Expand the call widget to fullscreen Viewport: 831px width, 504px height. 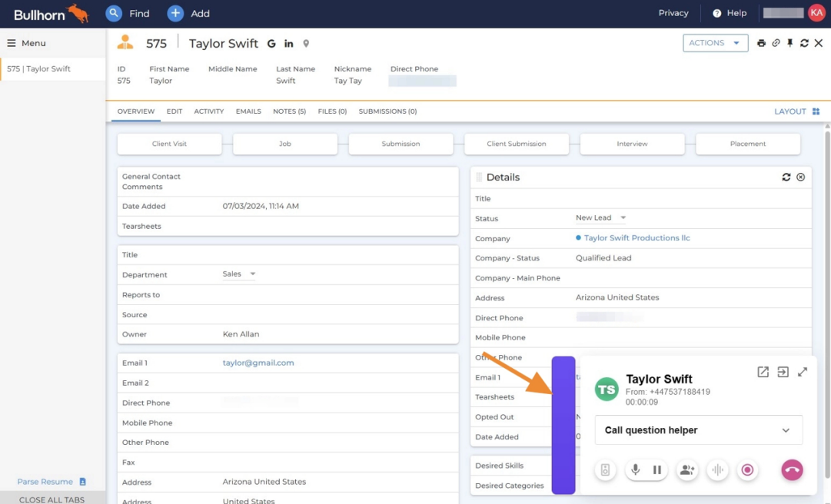coord(803,372)
